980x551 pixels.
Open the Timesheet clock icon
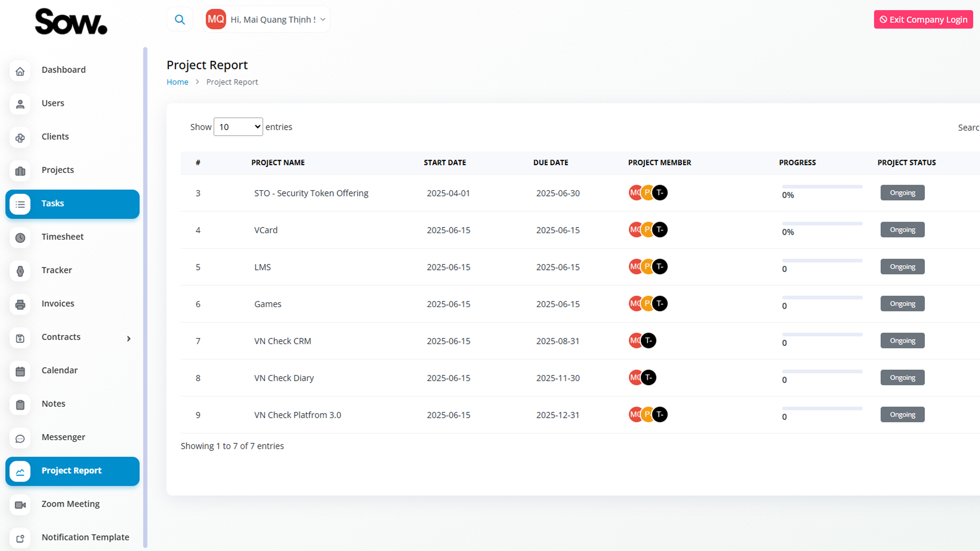point(20,237)
